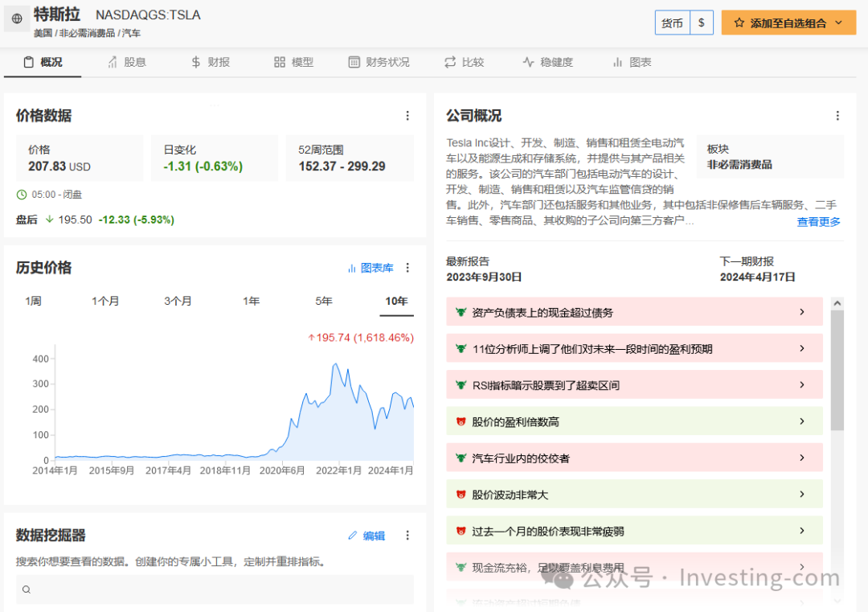Image resolution: width=868 pixels, height=612 pixels.
Task: Click the 查看更多 link
Action: click(x=818, y=222)
